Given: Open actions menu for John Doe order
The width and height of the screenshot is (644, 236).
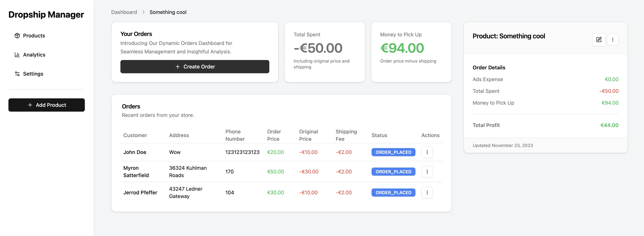Looking at the screenshot, I should click(427, 152).
